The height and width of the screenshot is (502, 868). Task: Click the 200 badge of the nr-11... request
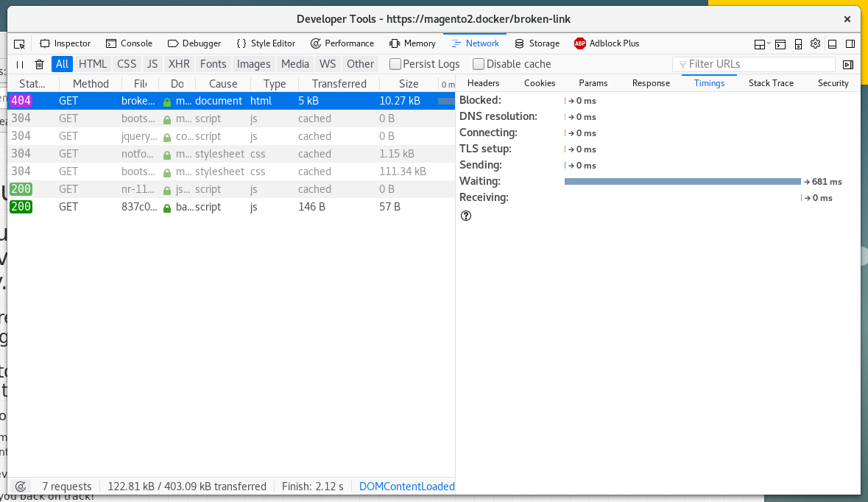pyautogui.click(x=21, y=189)
